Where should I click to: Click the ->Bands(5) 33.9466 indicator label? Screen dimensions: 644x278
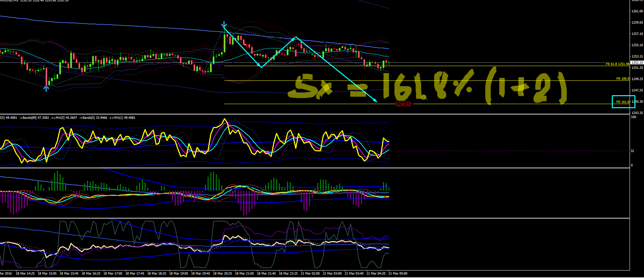pos(93,118)
